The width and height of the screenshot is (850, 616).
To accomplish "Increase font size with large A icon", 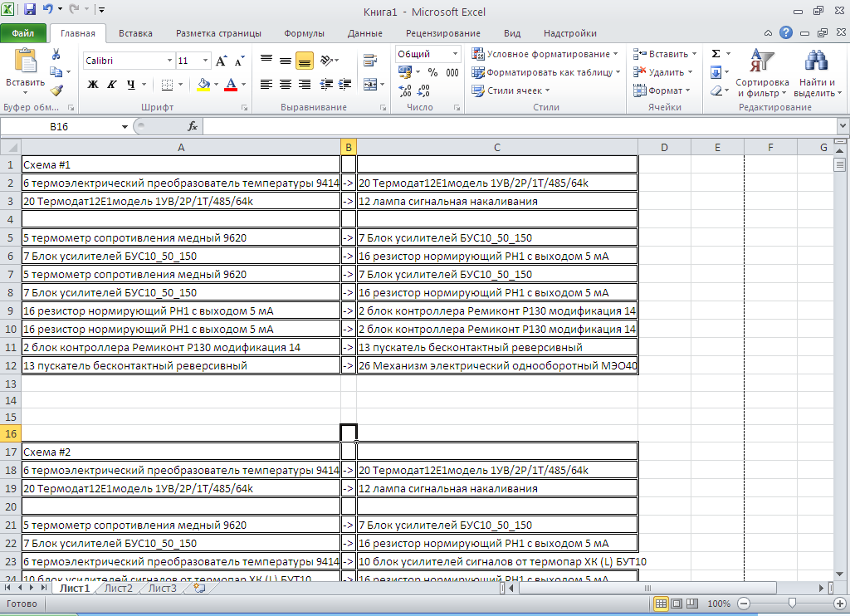I will [221, 61].
